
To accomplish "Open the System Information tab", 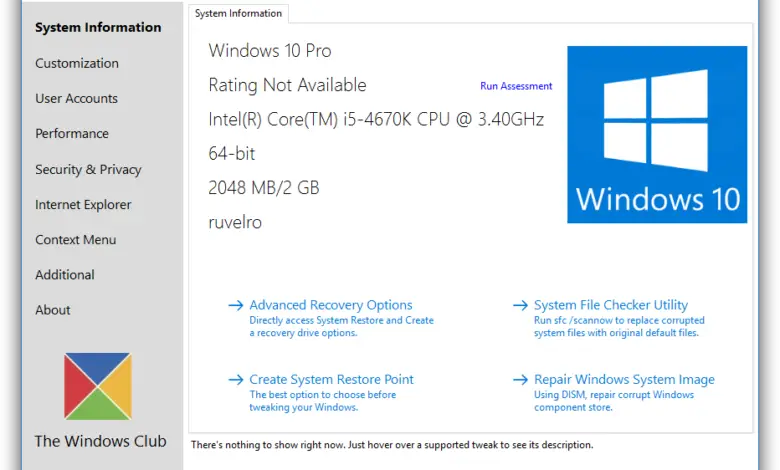I will coord(239,13).
